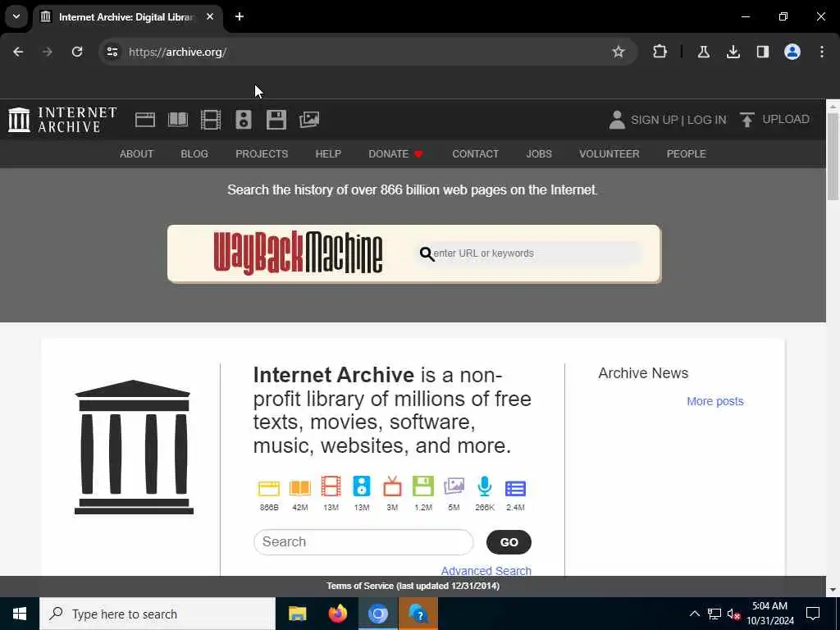
Task: Show hidden system tray icons
Action: [x=694, y=614]
